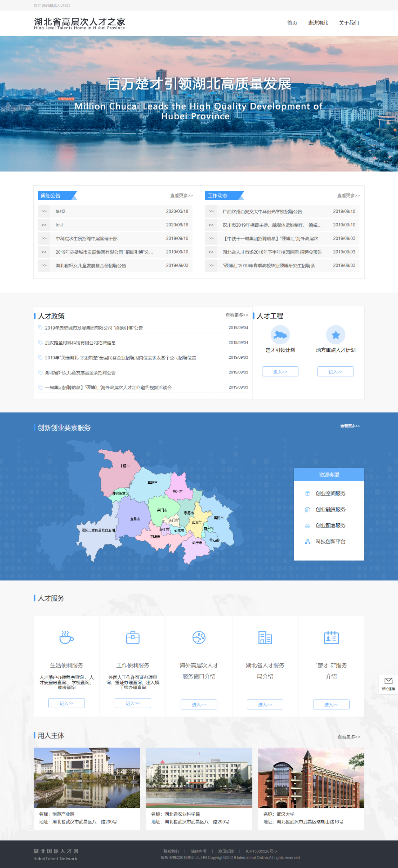The image size is (398, 868).
Task: Click 联系我们 in footer
Action: (171, 851)
